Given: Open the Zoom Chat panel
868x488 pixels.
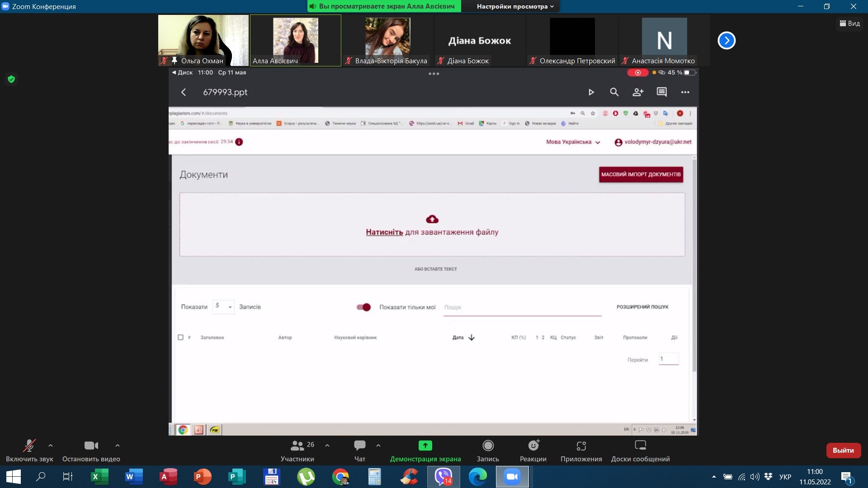Looking at the screenshot, I should tap(359, 446).
